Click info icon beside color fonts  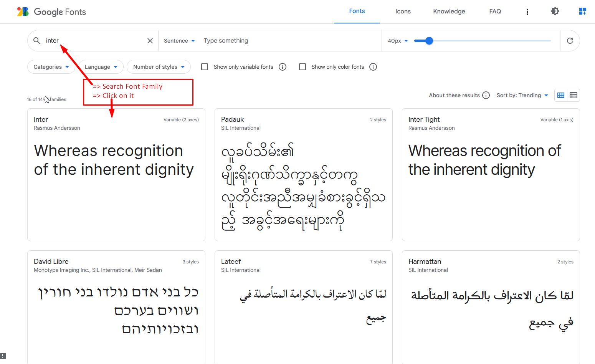tap(373, 67)
